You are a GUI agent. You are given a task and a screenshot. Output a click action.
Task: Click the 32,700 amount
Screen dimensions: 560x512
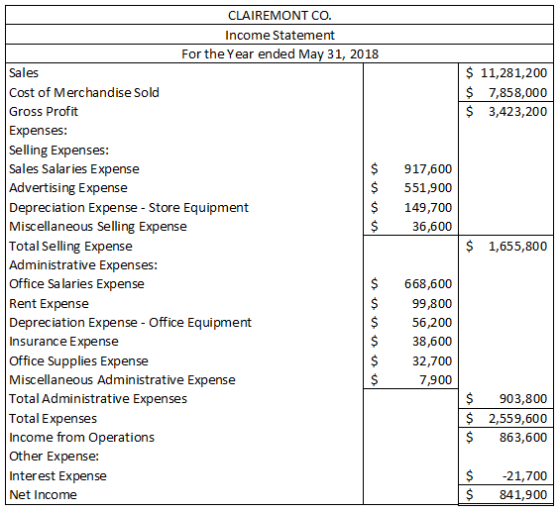[432, 361]
